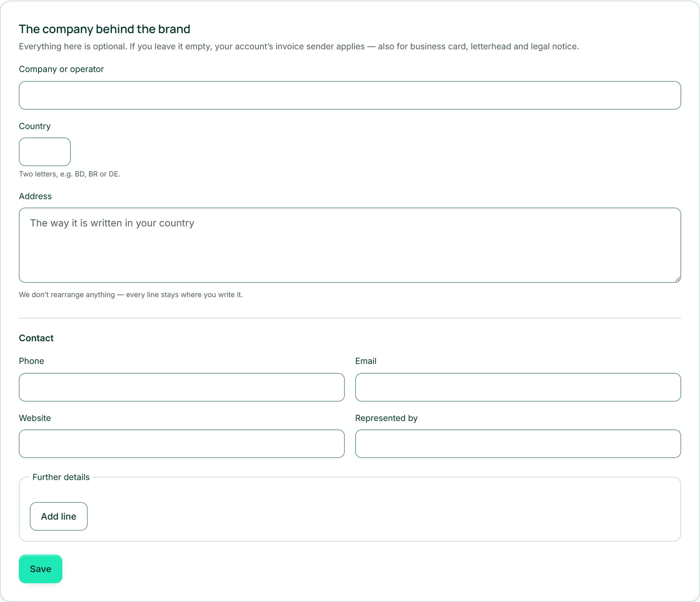
Task: Click the 'The company behind the brand' heading
Action: pyautogui.click(x=105, y=29)
